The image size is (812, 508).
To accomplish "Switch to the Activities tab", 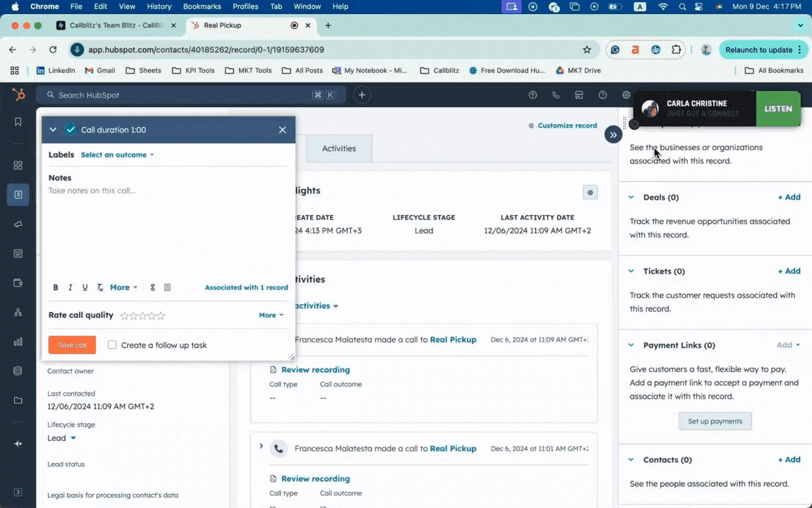I will click(x=338, y=148).
